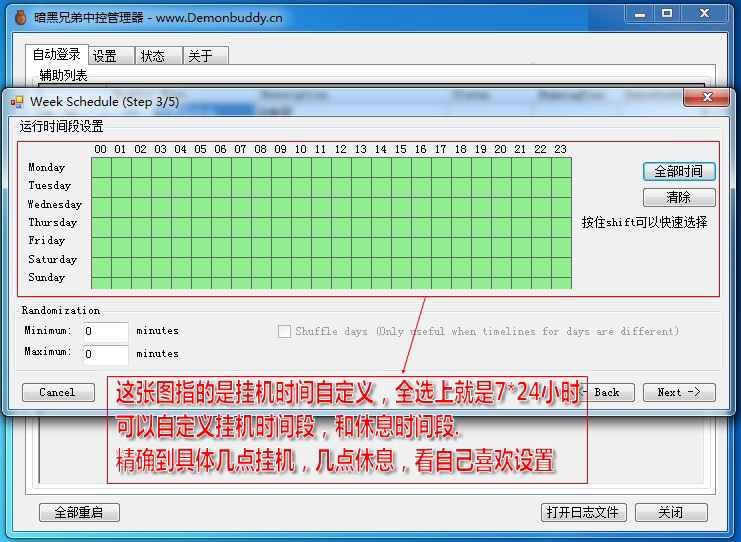The image size is (741, 542).
Task: Enable the Shuffle days checkbox
Action: pyautogui.click(x=285, y=332)
